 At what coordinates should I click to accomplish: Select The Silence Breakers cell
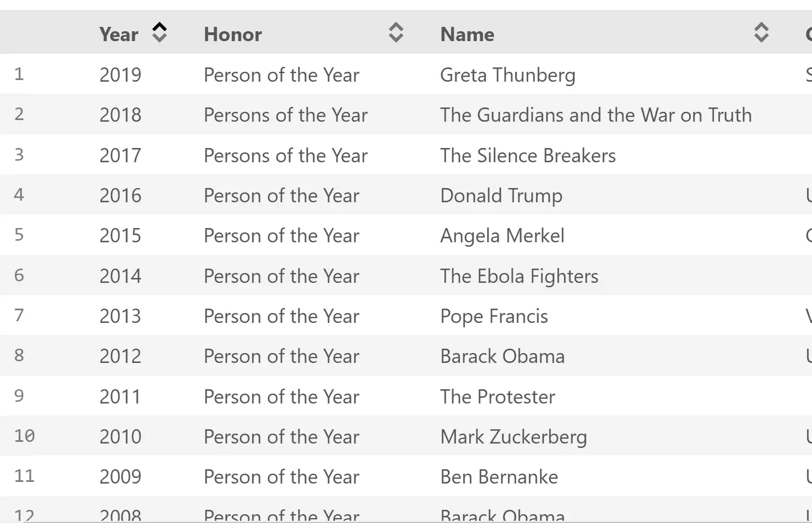coord(528,156)
